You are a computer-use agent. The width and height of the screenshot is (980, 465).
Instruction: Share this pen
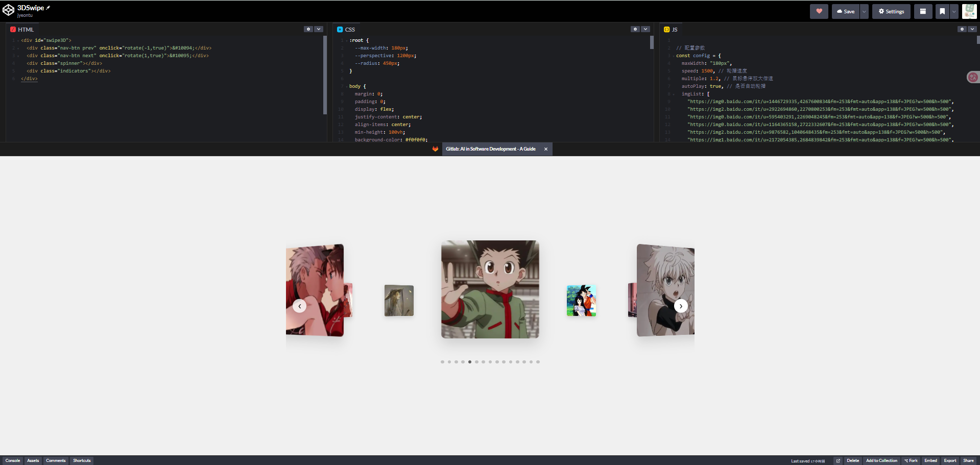[x=968, y=460]
